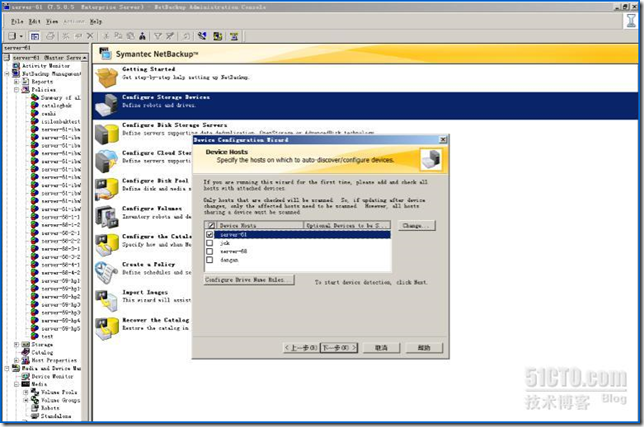Uncheck the server-61 device host checkbox

coord(210,234)
